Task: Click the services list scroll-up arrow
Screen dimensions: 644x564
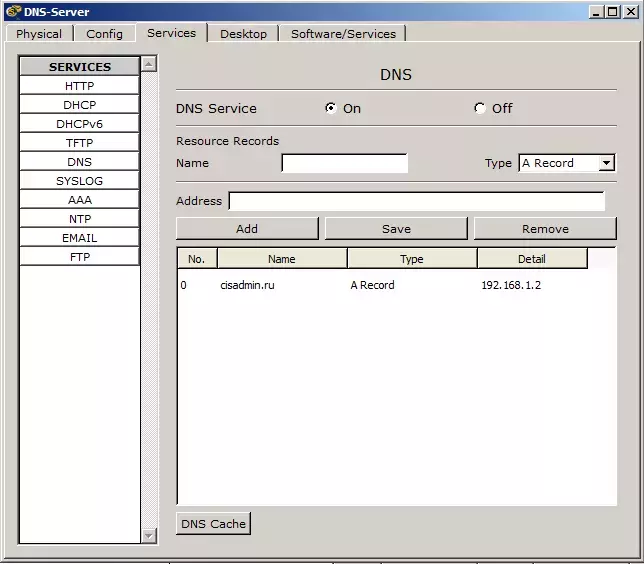Action: [x=149, y=64]
